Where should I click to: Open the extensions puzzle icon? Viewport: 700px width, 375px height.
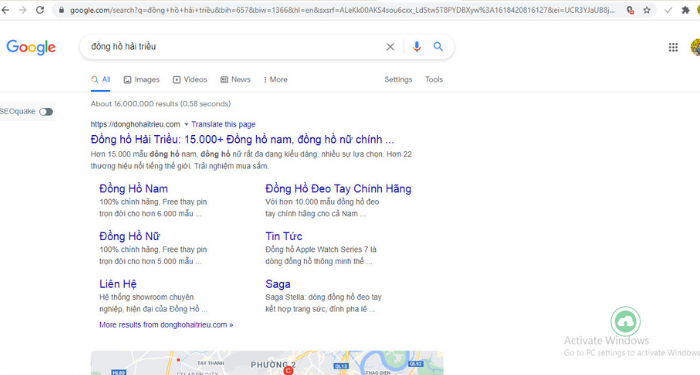click(685, 10)
